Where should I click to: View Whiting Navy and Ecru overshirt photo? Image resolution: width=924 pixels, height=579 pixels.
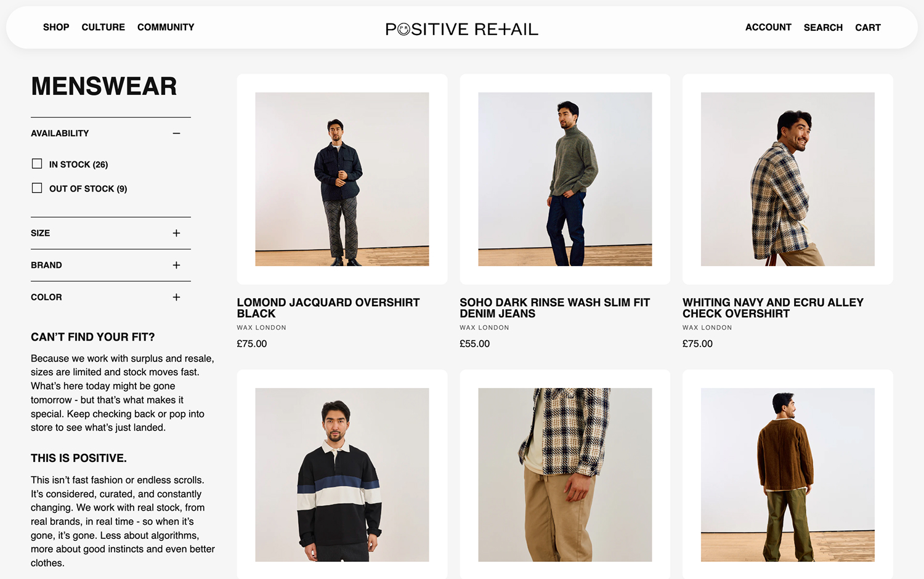tap(787, 179)
